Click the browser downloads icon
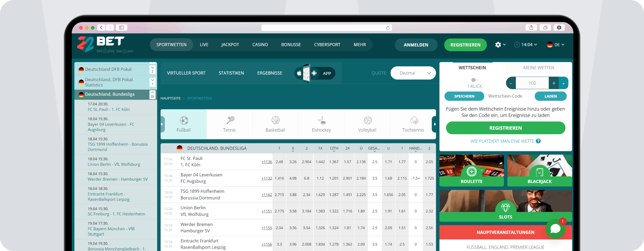The height and width of the screenshot is (251, 644). tap(559, 28)
